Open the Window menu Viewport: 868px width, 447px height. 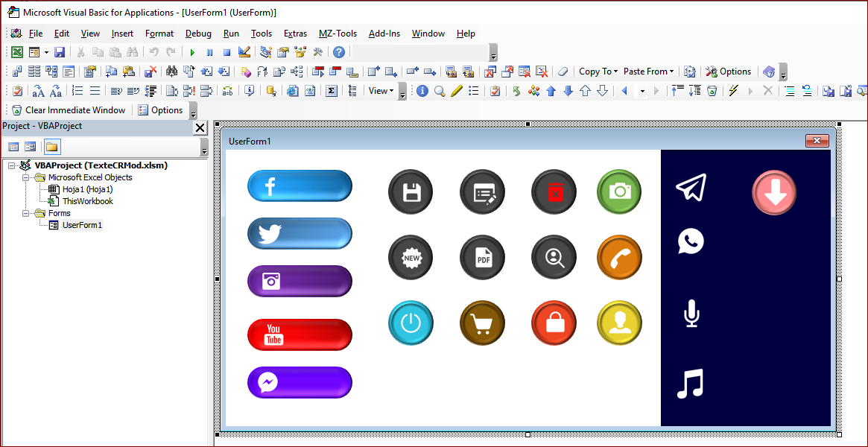(428, 34)
